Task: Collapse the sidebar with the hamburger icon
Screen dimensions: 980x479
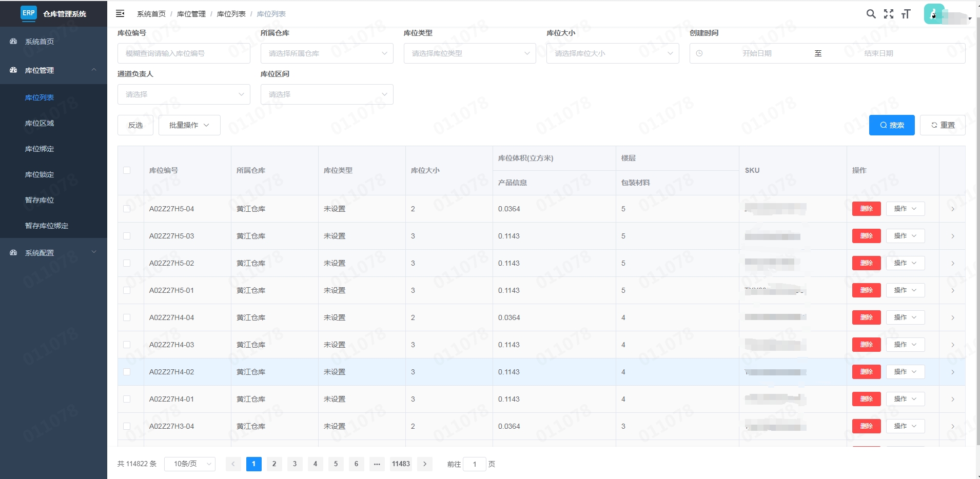Action: tap(120, 14)
